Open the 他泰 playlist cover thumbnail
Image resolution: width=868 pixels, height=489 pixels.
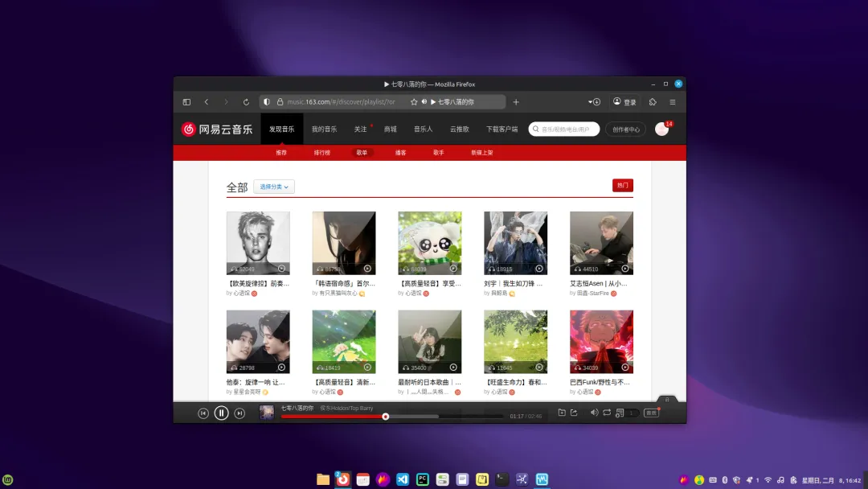258,341
